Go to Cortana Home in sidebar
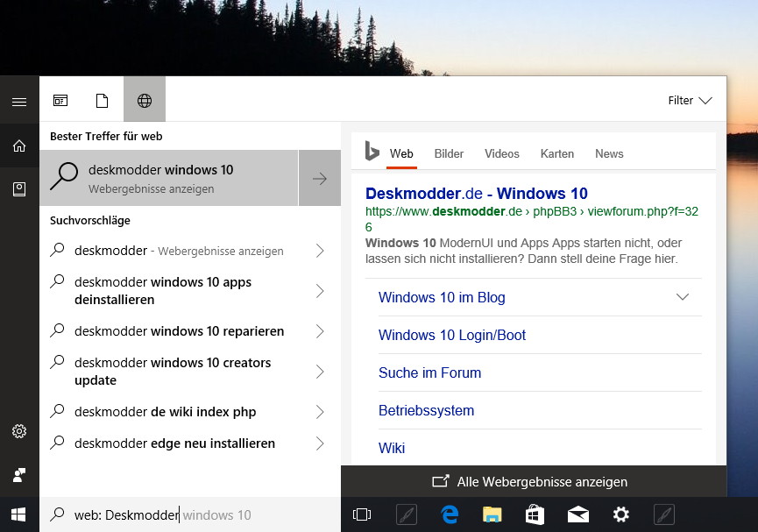 (x=19, y=145)
